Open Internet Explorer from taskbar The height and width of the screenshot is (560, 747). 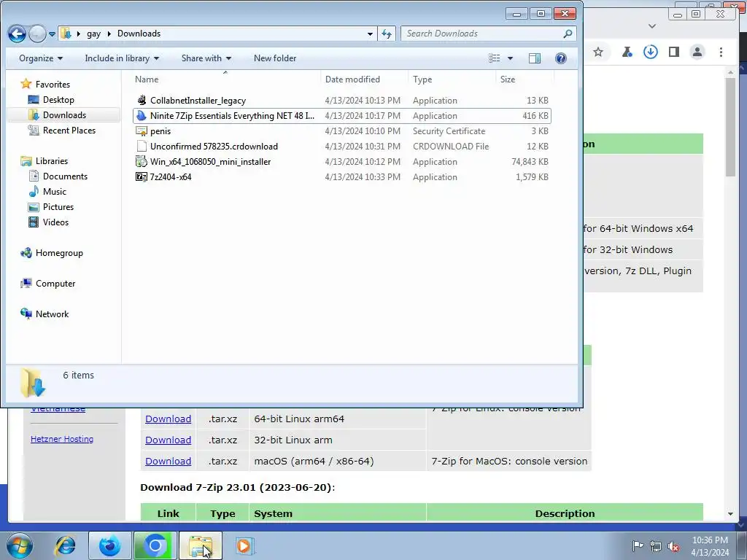pos(65,545)
